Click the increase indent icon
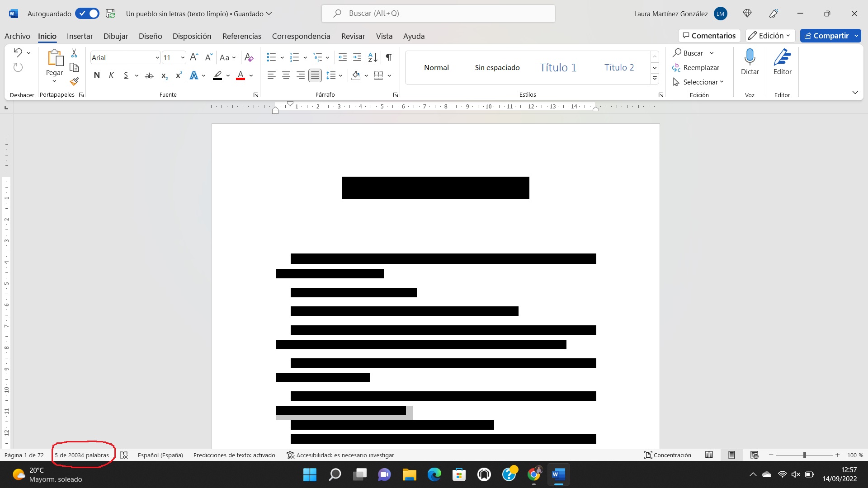Image resolution: width=868 pixels, height=488 pixels. click(x=357, y=57)
